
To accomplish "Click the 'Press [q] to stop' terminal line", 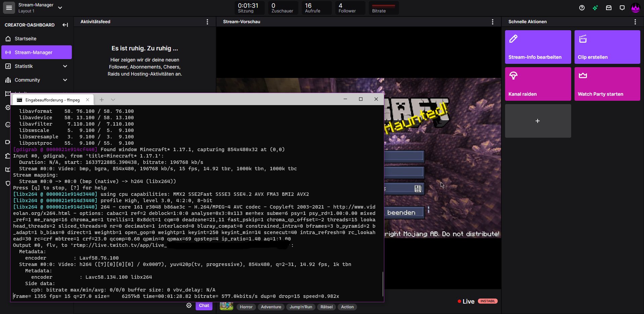I will tap(60, 188).
